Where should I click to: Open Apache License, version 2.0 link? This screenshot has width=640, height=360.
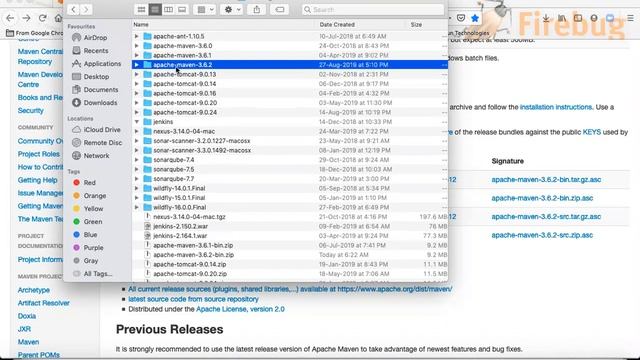coord(240,309)
